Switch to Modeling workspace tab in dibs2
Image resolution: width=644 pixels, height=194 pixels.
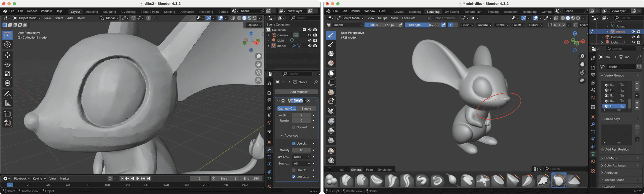[91, 12]
